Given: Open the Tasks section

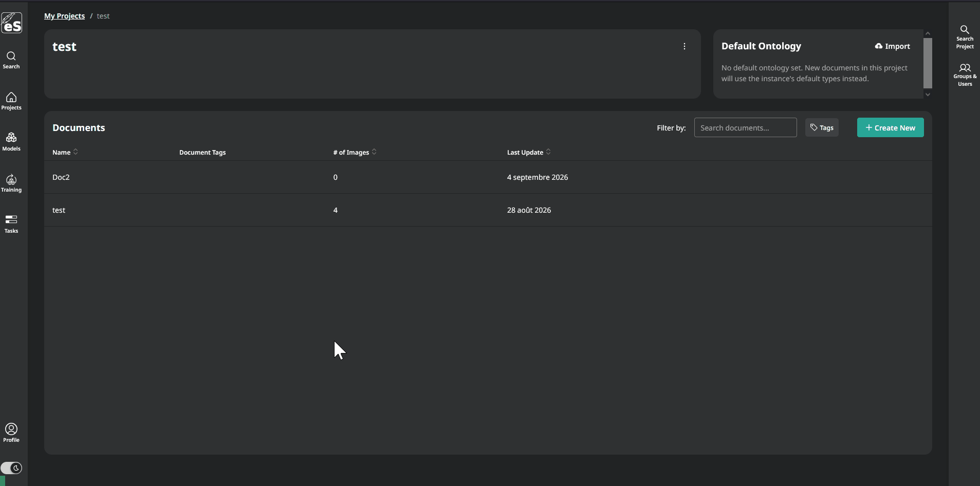Looking at the screenshot, I should click(x=11, y=225).
